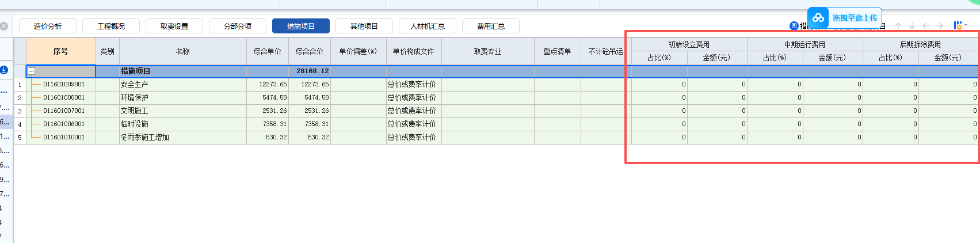Click the move down arrow icon
Image resolution: width=980 pixels, height=243 pixels.
[x=912, y=26]
